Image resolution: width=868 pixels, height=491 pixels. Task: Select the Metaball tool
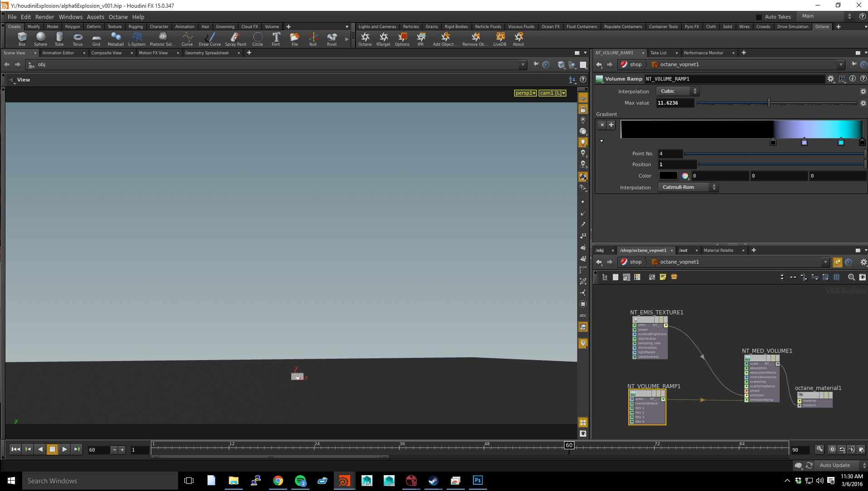pos(116,39)
